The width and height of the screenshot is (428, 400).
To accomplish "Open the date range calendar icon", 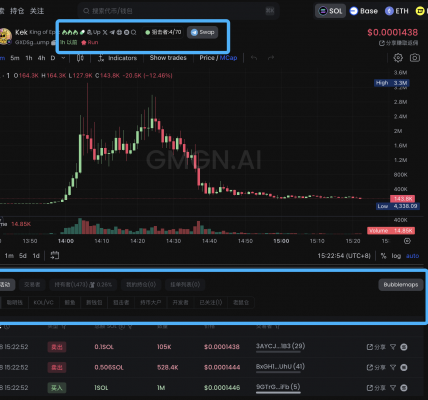I will pyautogui.click(x=55, y=256).
